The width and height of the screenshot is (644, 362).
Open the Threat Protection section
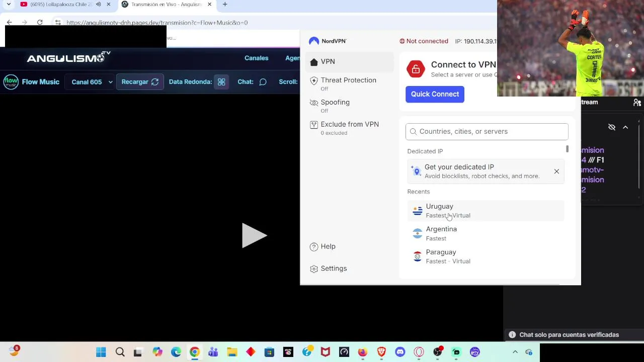coord(349,83)
